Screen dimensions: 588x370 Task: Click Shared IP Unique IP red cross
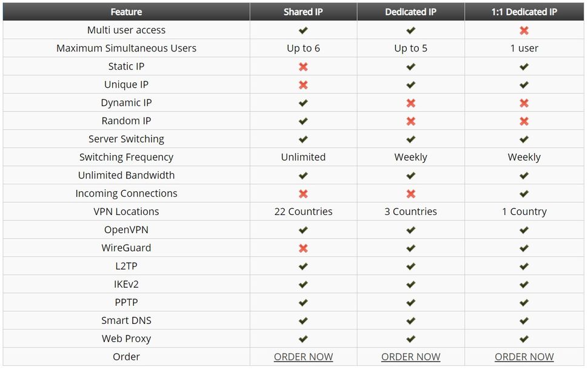[303, 85]
